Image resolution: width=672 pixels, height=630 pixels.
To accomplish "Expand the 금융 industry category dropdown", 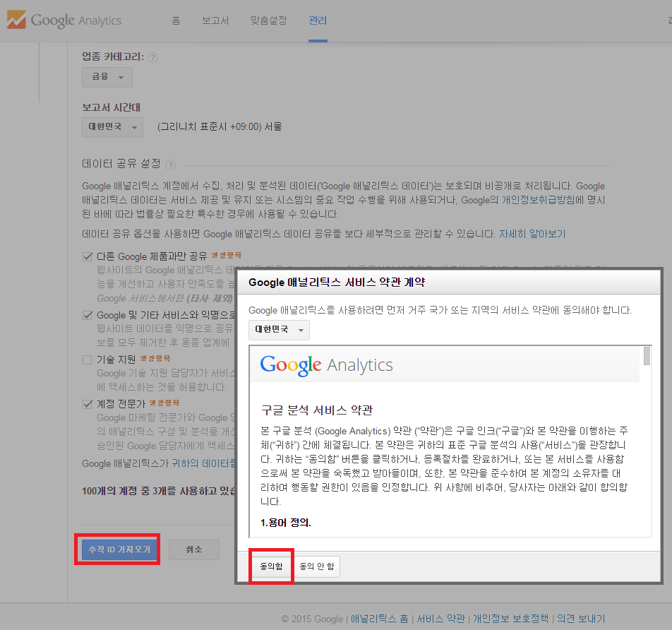I will tap(107, 77).
